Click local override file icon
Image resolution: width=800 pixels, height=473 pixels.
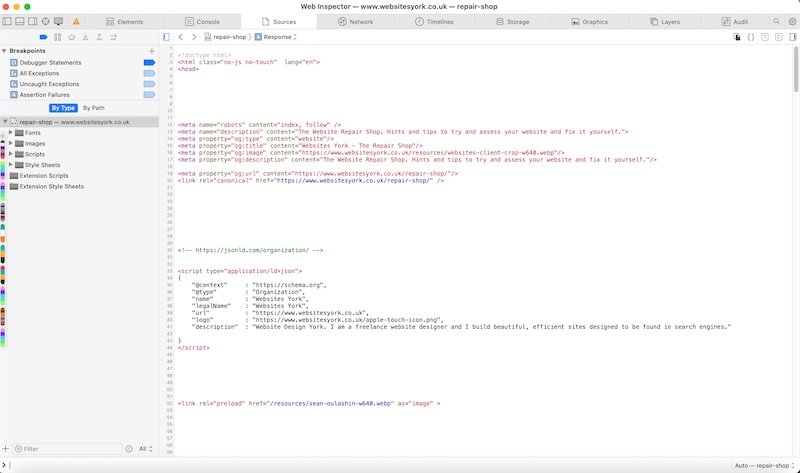(737, 37)
